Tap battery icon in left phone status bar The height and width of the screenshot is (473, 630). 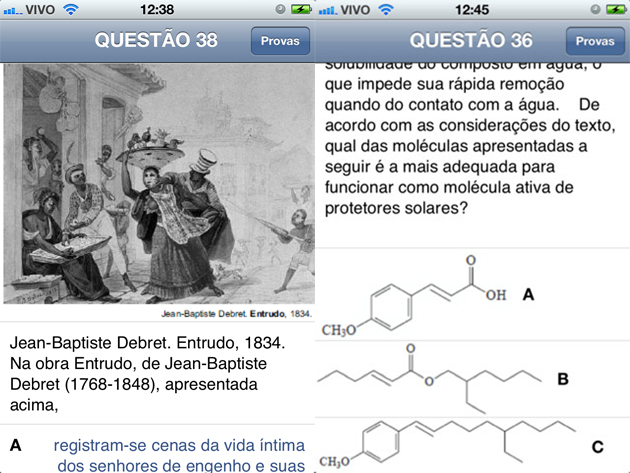[301, 9]
